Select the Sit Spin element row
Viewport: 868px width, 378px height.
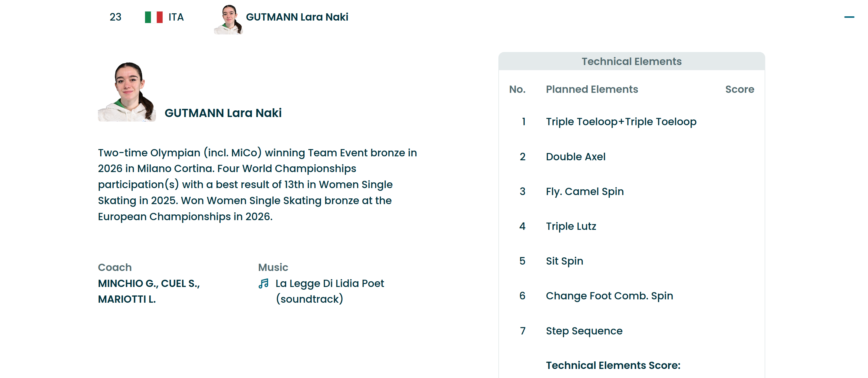[564, 261]
